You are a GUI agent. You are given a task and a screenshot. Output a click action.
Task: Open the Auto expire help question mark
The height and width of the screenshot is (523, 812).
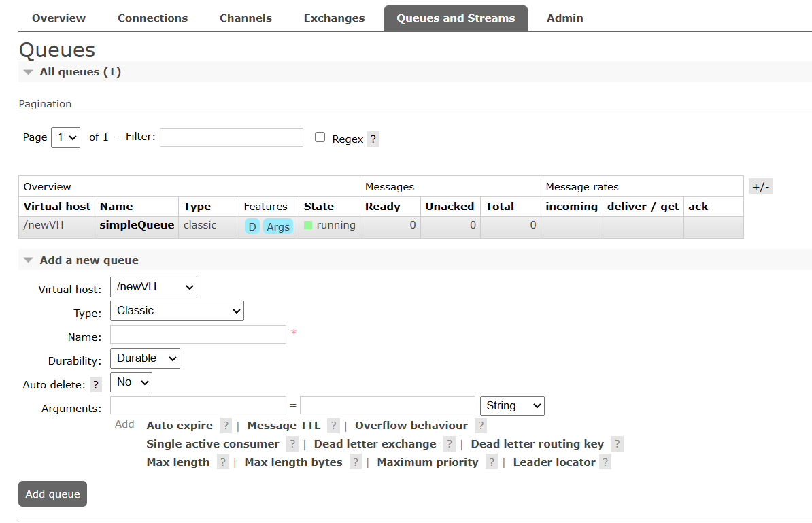pos(226,426)
